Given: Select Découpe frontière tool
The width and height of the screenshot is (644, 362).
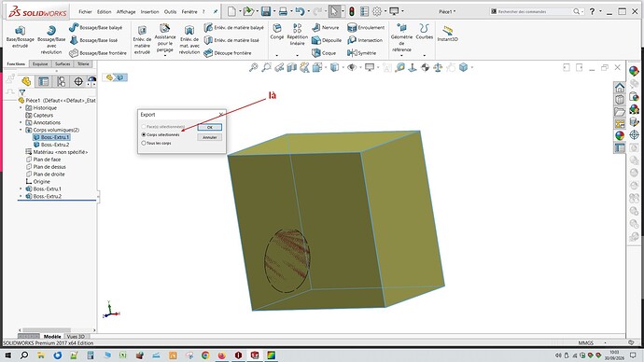Looking at the screenshot, I should [x=228, y=53].
